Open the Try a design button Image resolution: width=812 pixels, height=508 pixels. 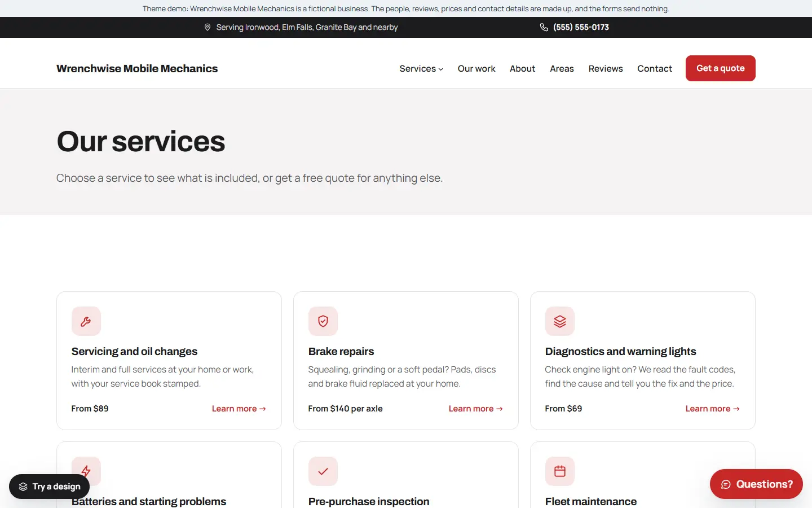point(50,487)
